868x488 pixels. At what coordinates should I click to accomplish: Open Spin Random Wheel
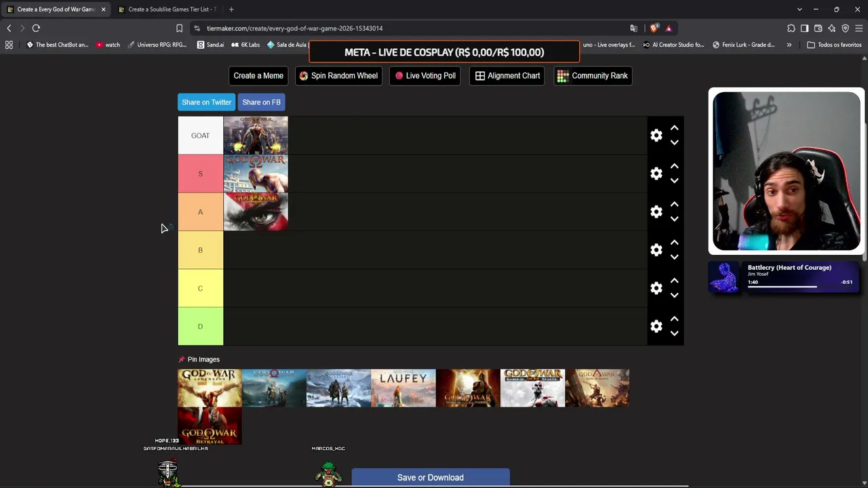pos(338,76)
